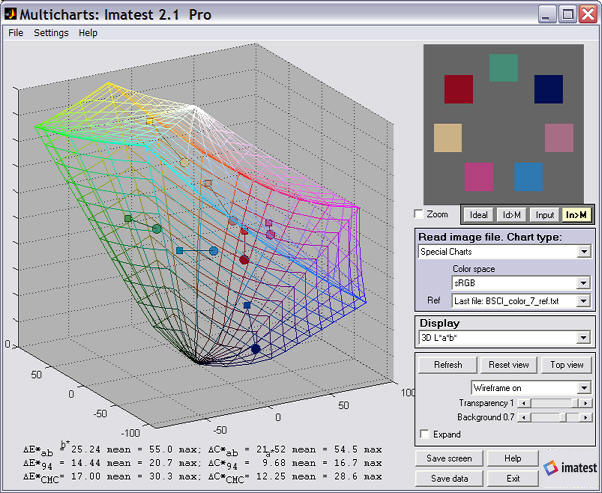602x493 pixels.
Task: Click the Top view button
Action: pyautogui.click(x=567, y=365)
